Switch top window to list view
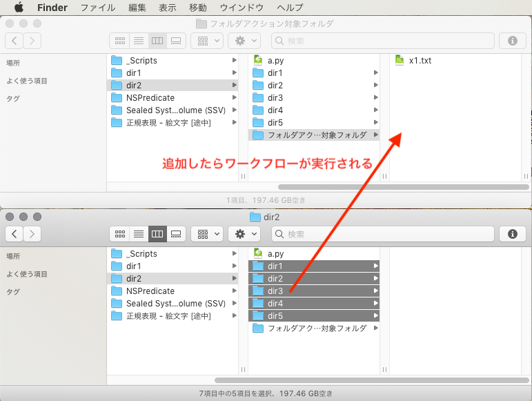Screen dimensions: 532x401 coord(138,41)
